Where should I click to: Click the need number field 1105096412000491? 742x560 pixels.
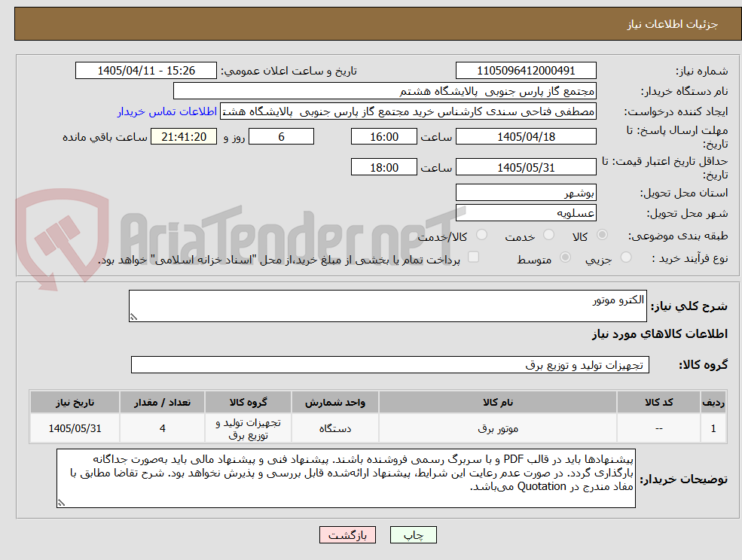tap(526, 71)
